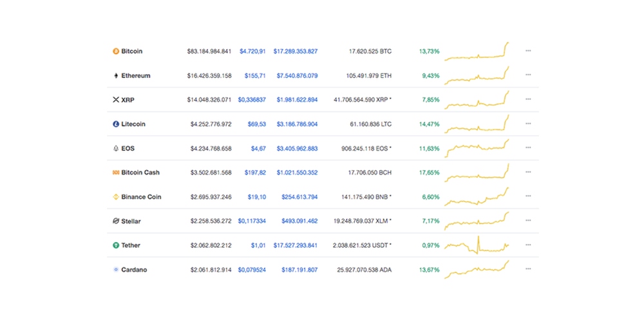Click the XRP logo icon
The width and height of the screenshot is (644, 322).
coord(116,100)
